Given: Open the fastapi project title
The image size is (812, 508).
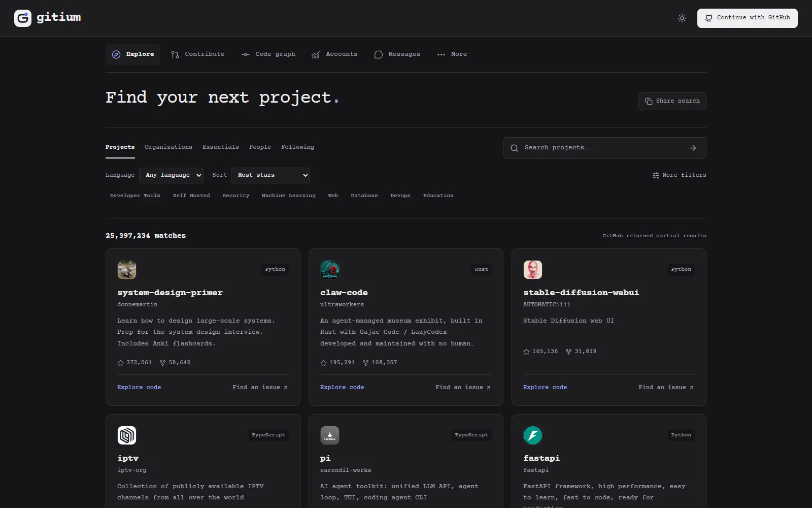Looking at the screenshot, I should [542, 459].
